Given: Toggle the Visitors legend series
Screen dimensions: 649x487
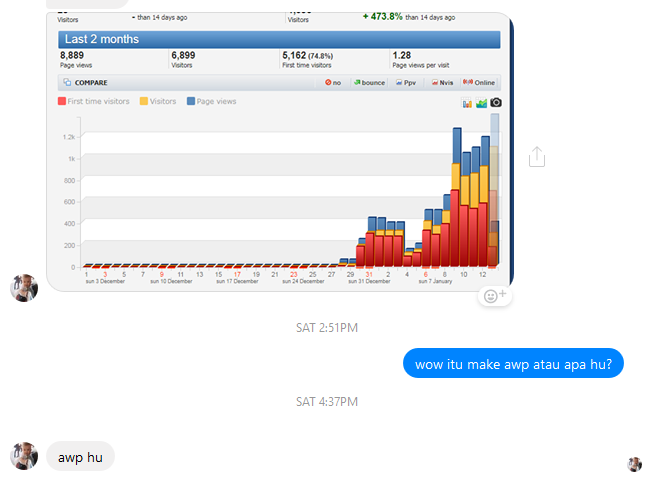Looking at the screenshot, I should tap(162, 101).
